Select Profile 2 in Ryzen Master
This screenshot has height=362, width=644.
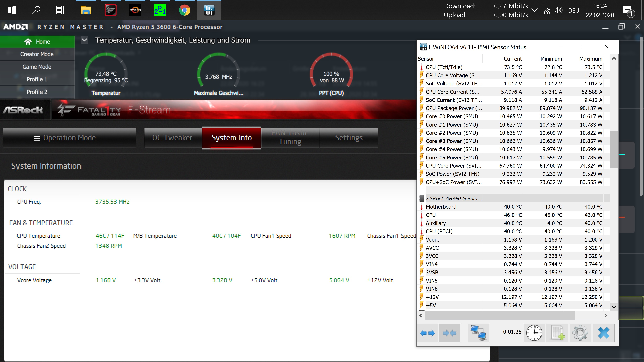[x=37, y=92]
